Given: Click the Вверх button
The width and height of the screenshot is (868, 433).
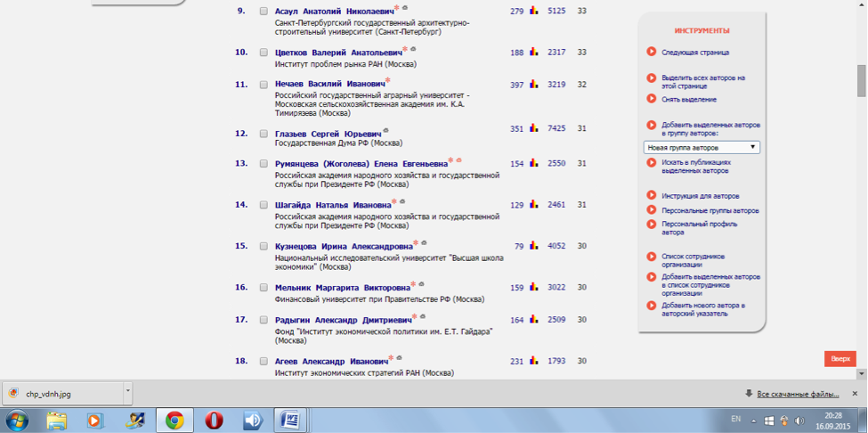Looking at the screenshot, I should 840,358.
